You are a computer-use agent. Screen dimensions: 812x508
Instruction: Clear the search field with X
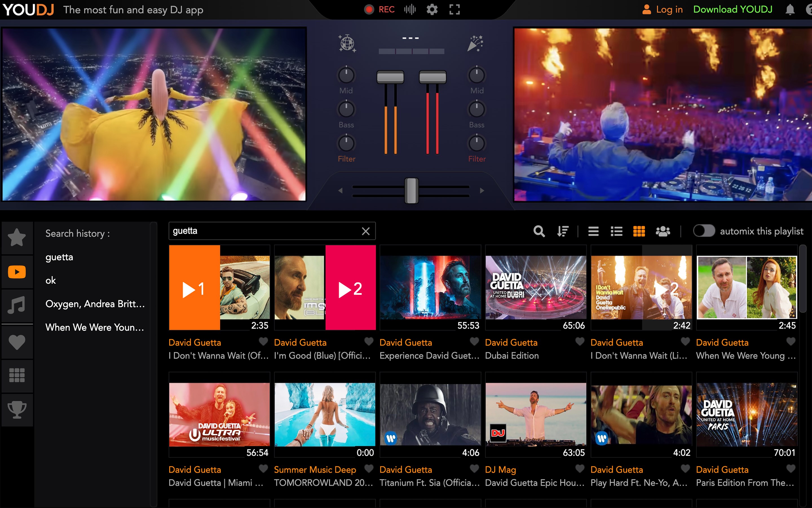coord(366,231)
